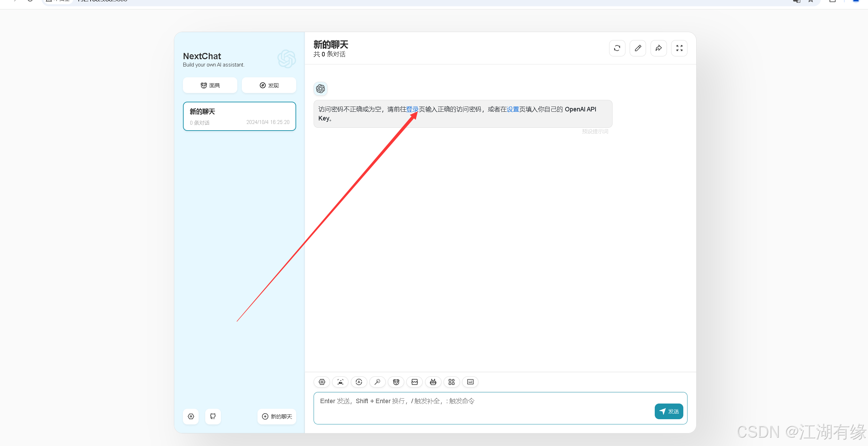Click the browser bookmark star icon

[x=811, y=1]
